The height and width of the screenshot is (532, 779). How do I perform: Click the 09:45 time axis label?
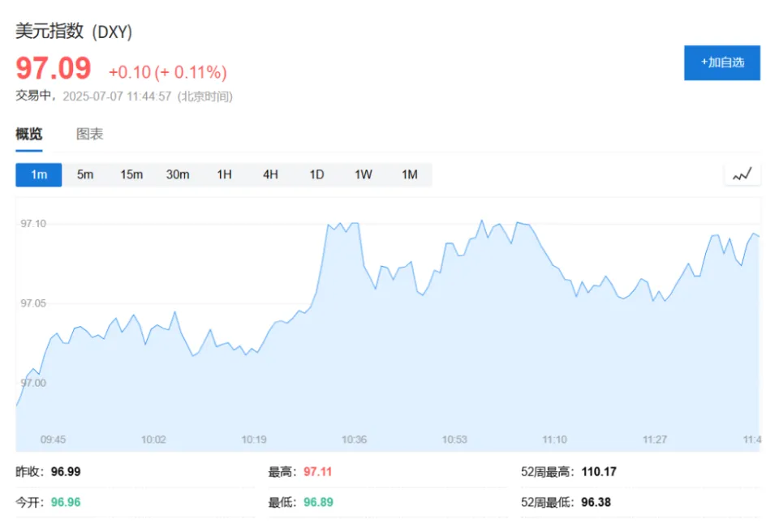coord(54,440)
